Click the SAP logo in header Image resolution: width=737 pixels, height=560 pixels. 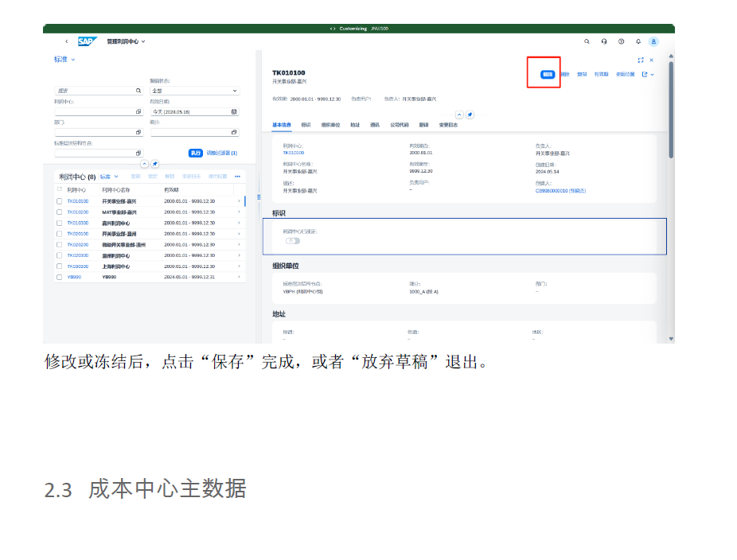pyautogui.click(x=87, y=41)
